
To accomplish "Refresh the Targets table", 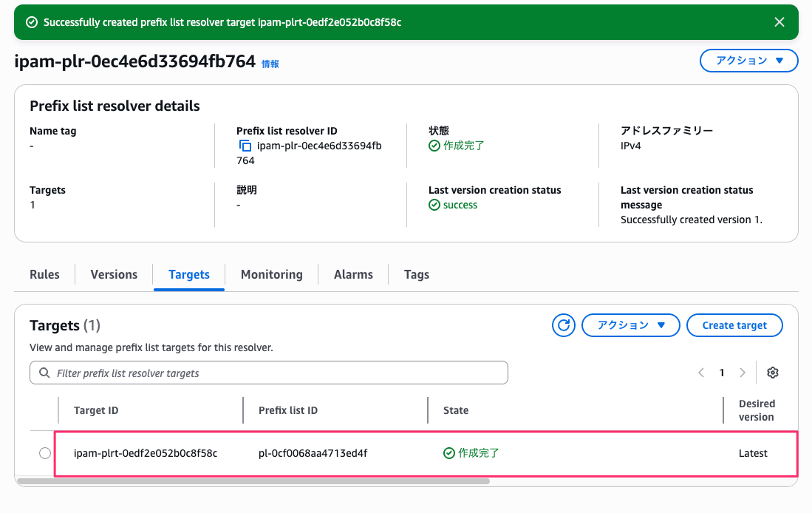I will pyautogui.click(x=563, y=325).
